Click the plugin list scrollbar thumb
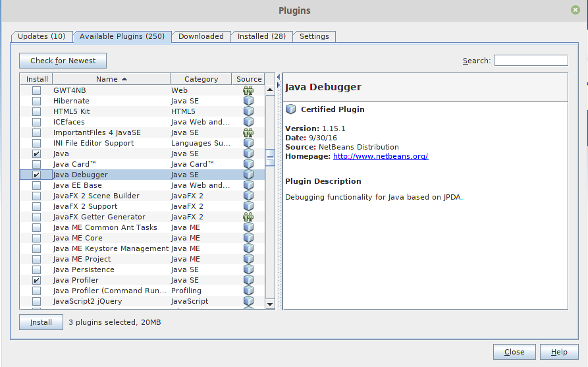The image size is (588, 367). (270, 157)
